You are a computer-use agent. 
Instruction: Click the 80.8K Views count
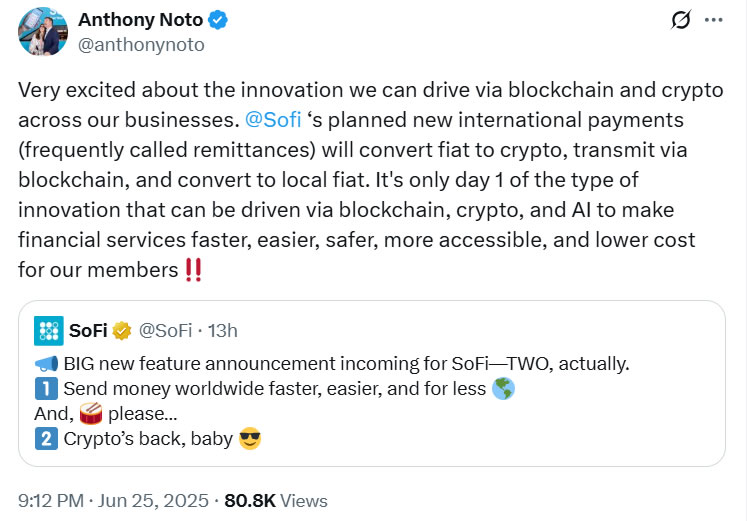(274, 500)
